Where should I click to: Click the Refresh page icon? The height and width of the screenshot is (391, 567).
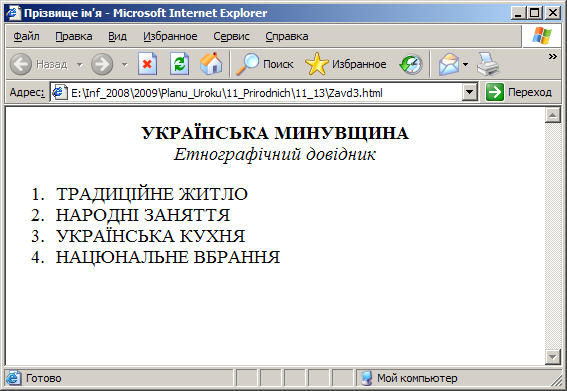point(180,64)
